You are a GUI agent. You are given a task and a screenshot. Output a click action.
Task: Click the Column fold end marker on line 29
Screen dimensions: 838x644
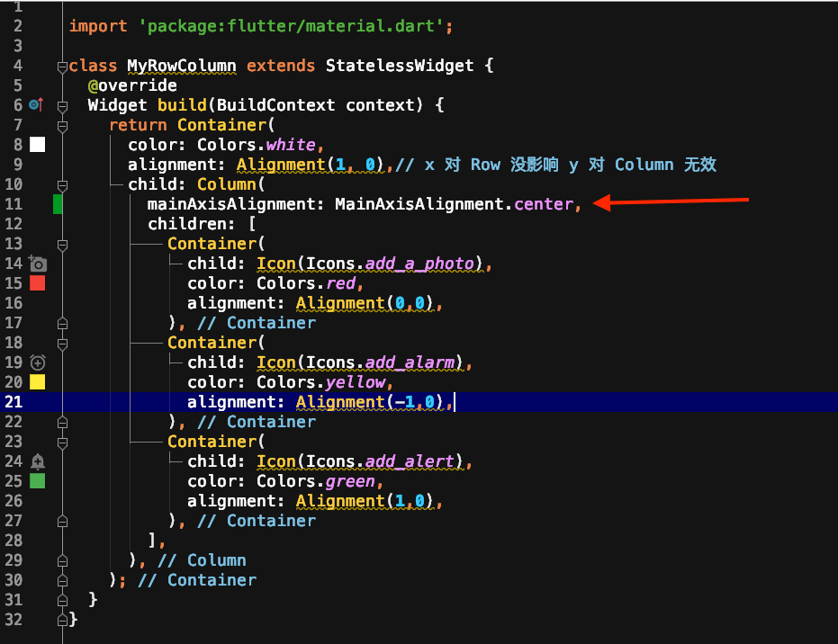click(x=62, y=560)
